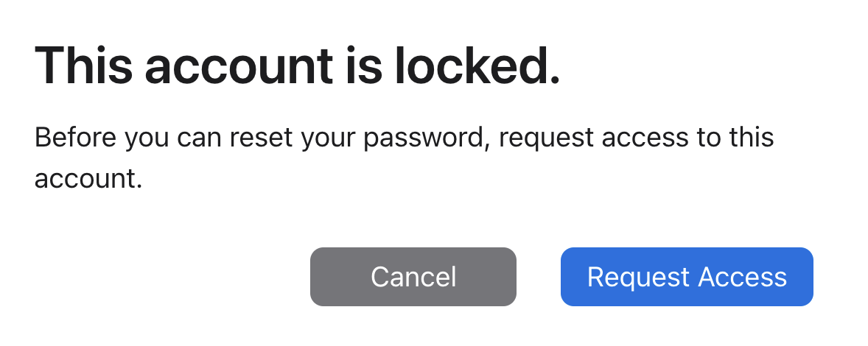Click the Cancel button
The width and height of the screenshot is (868, 346).
[x=413, y=277]
